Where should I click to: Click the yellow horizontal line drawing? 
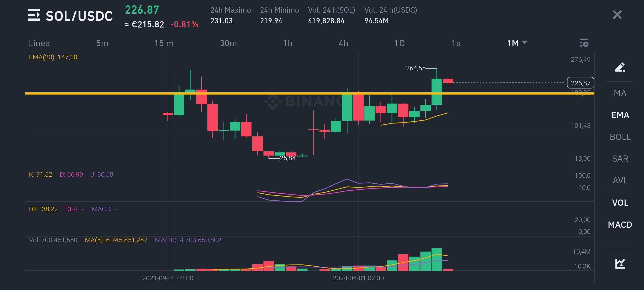coord(310,93)
